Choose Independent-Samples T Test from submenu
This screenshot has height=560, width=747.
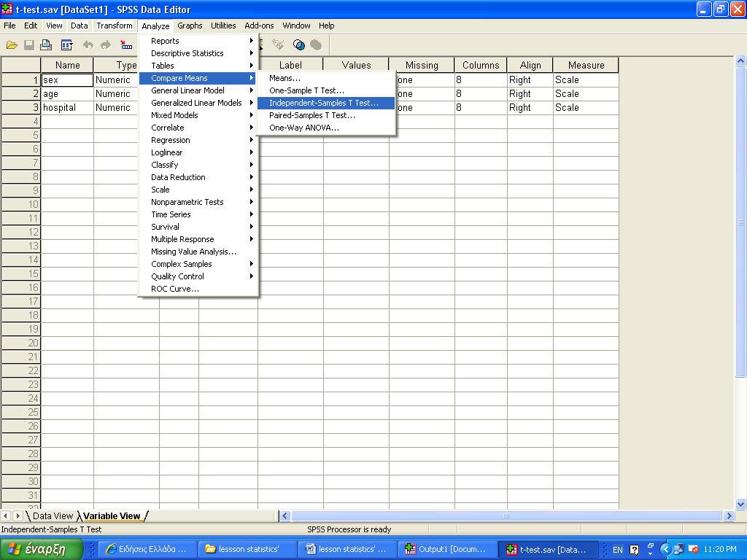326,103
